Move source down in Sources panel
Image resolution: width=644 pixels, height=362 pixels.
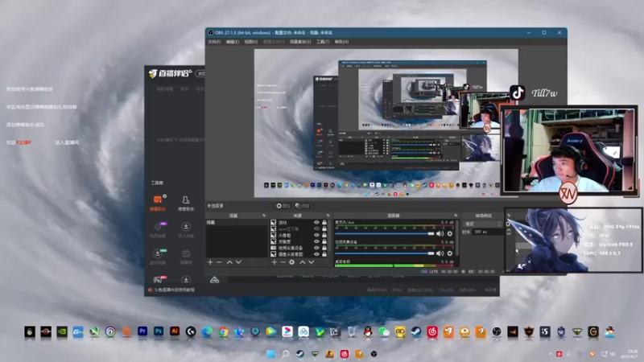311,262
